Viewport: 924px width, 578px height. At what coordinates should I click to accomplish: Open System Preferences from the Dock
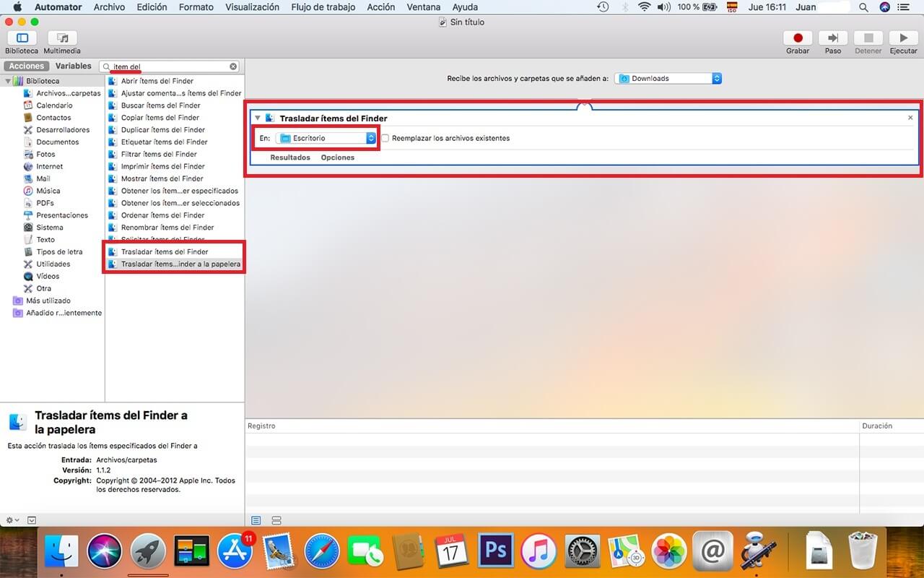point(582,552)
